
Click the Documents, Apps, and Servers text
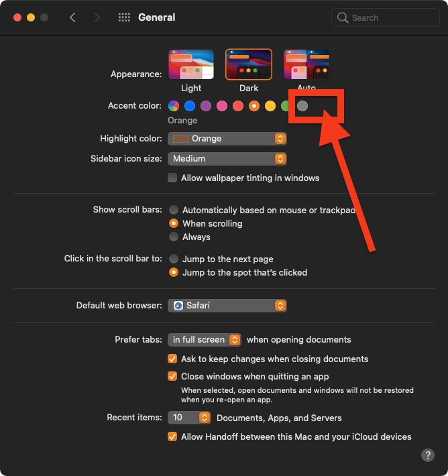(x=279, y=418)
